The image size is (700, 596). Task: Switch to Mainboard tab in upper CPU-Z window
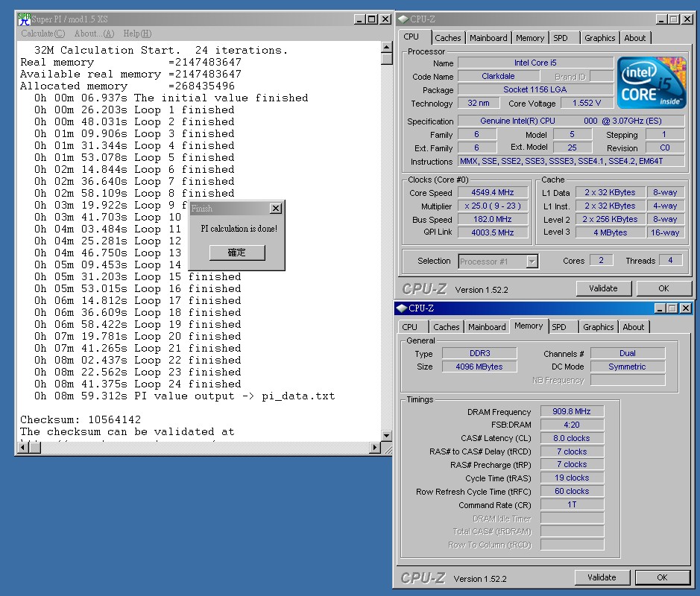pyautogui.click(x=488, y=38)
